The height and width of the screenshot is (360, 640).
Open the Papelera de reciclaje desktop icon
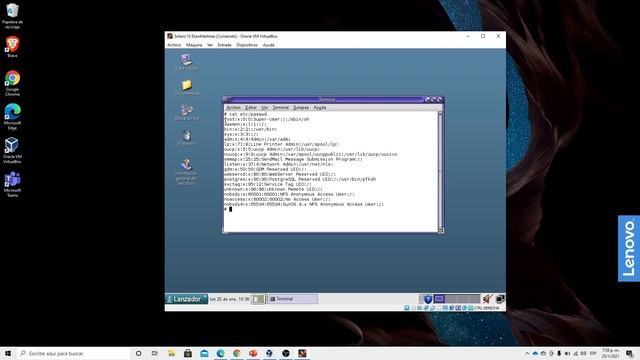point(12,16)
